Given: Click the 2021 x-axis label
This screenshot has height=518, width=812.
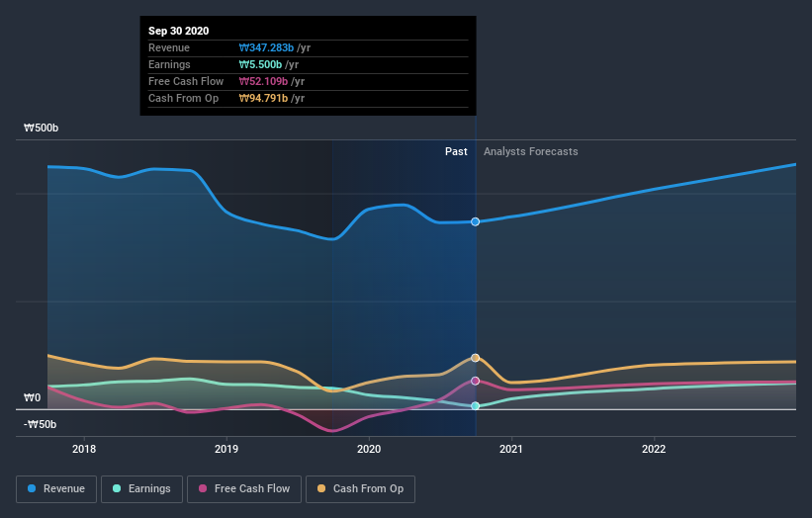Looking at the screenshot, I should point(511,449).
